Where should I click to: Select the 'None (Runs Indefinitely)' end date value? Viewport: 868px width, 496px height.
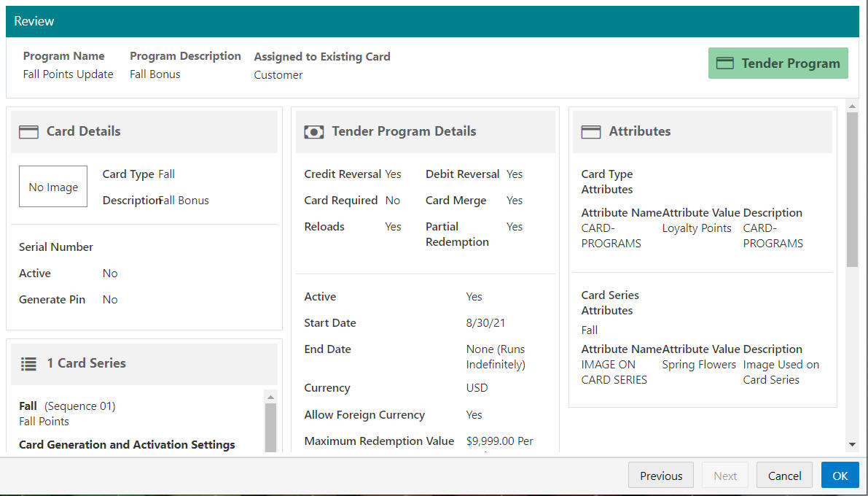click(x=496, y=357)
